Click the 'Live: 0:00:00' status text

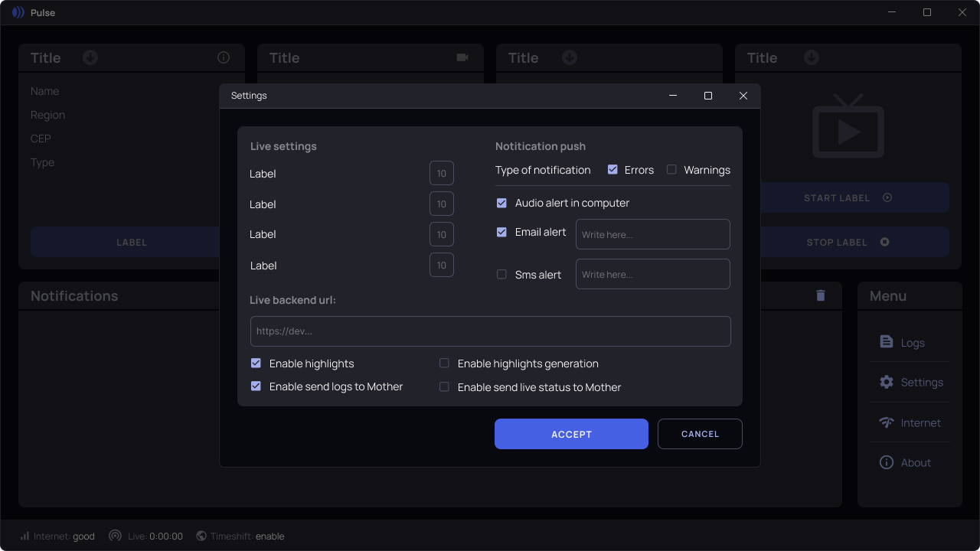(155, 536)
